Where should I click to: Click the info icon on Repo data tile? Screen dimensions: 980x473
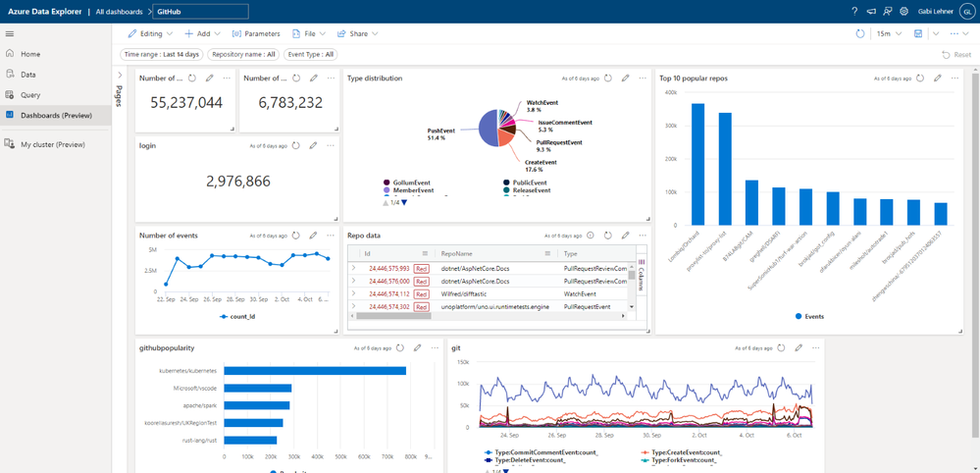pos(591,236)
